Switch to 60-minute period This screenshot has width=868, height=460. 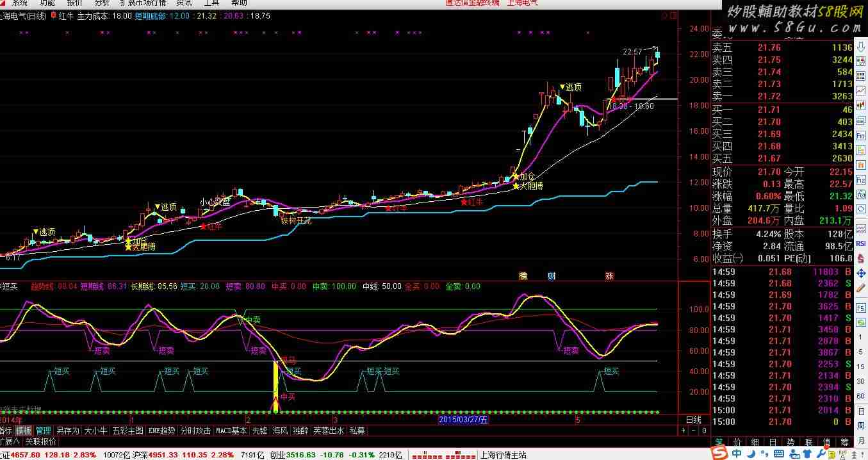pyautogui.click(x=860, y=396)
